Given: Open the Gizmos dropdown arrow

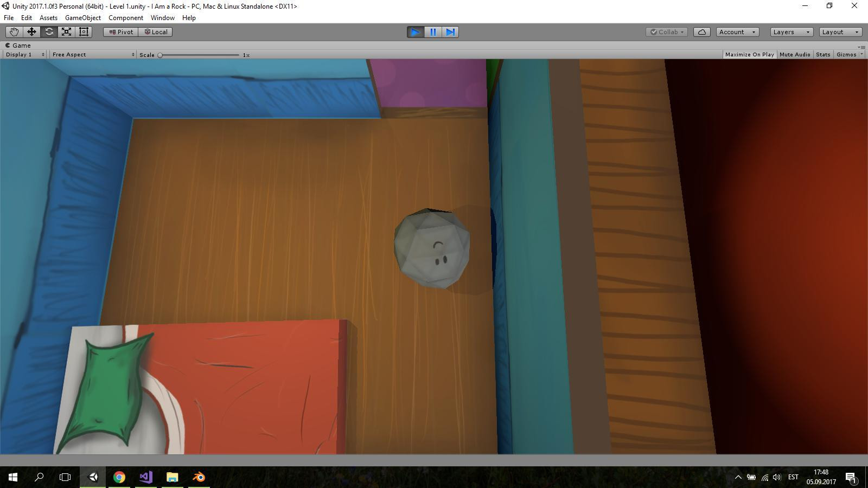Looking at the screenshot, I should click(861, 55).
